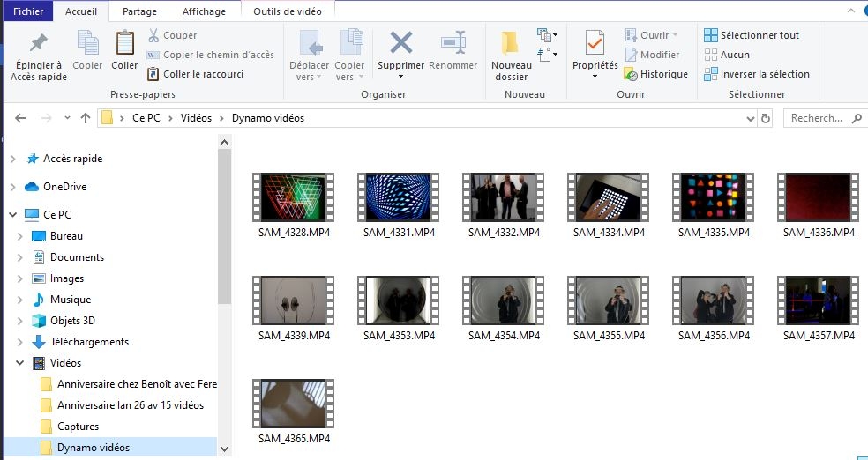Expand the Accès rapide tree node

(13, 159)
